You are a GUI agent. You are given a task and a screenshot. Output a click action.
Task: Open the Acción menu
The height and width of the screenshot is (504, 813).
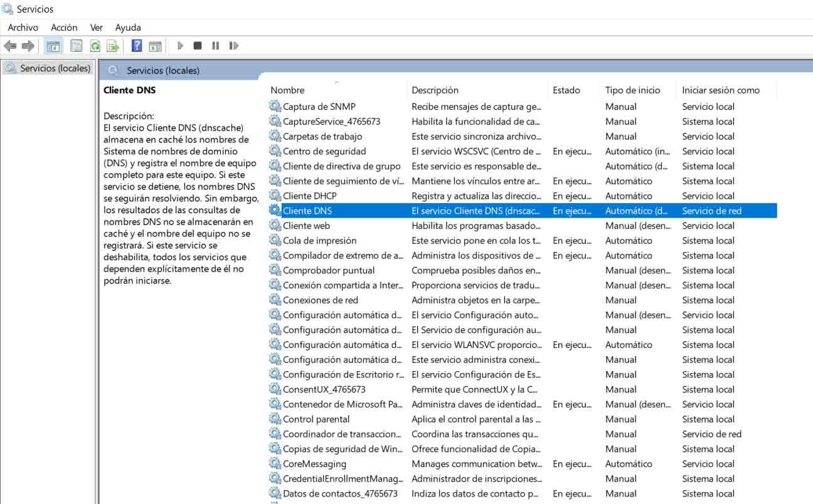point(64,28)
